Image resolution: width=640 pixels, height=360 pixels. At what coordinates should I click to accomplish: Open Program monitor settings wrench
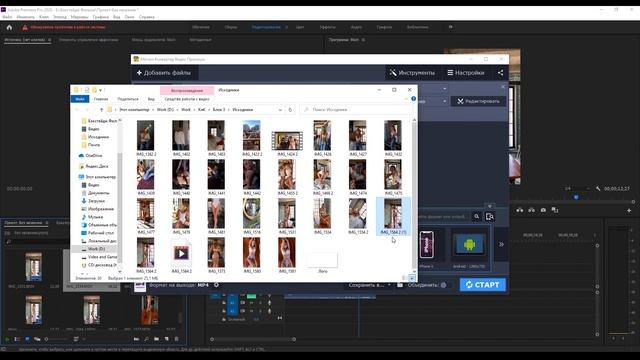[598, 189]
